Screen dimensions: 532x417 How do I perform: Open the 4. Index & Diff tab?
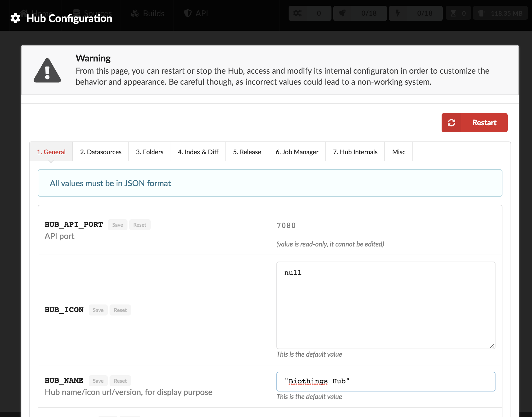click(198, 152)
